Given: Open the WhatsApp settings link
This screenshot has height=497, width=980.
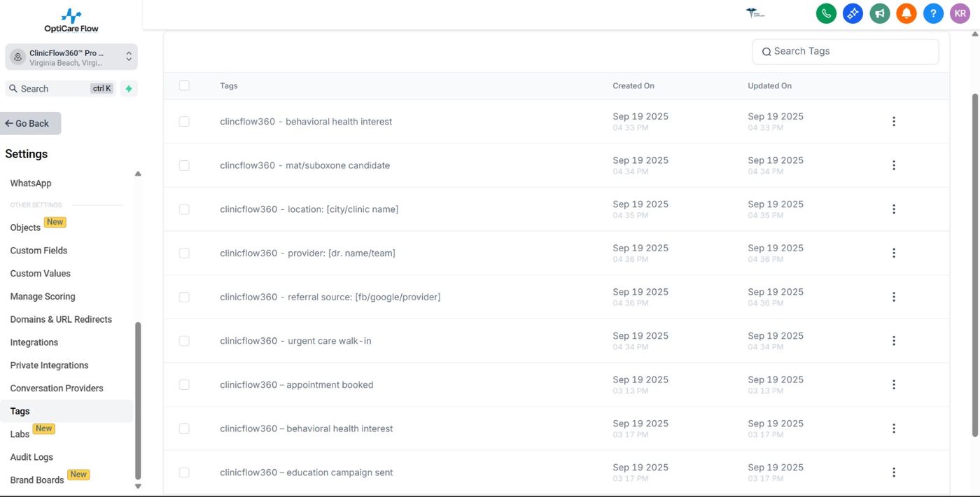Looking at the screenshot, I should coord(31,183).
